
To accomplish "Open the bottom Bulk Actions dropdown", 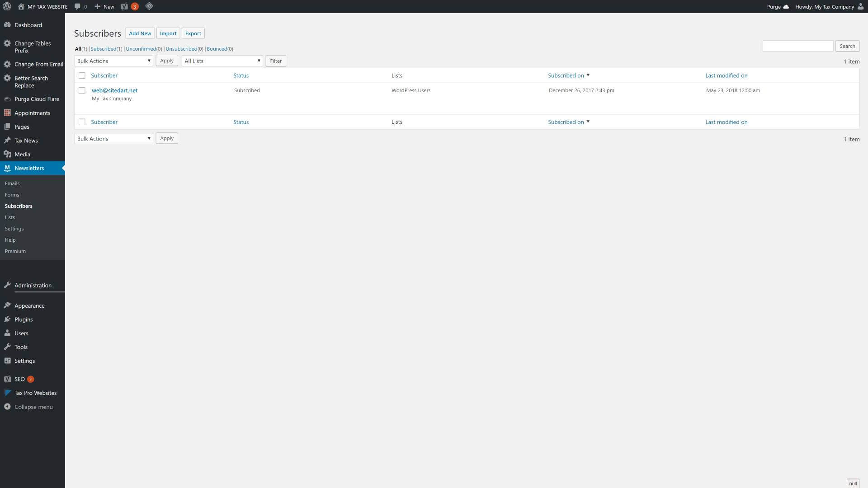I will point(113,139).
